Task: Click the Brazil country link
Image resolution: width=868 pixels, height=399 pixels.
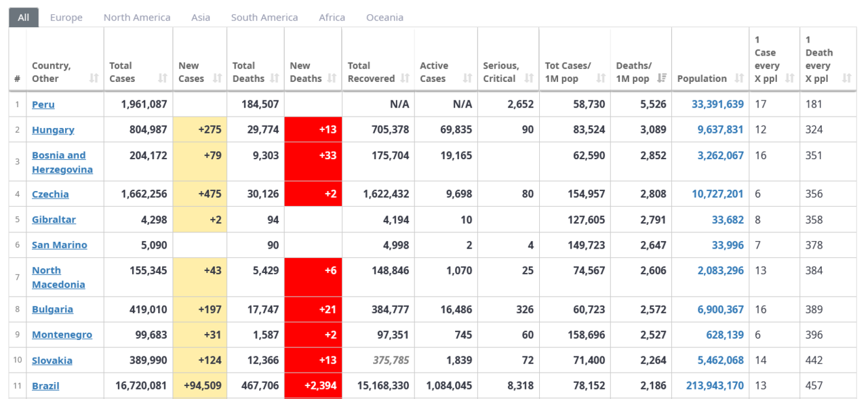Action: pyautogui.click(x=44, y=385)
